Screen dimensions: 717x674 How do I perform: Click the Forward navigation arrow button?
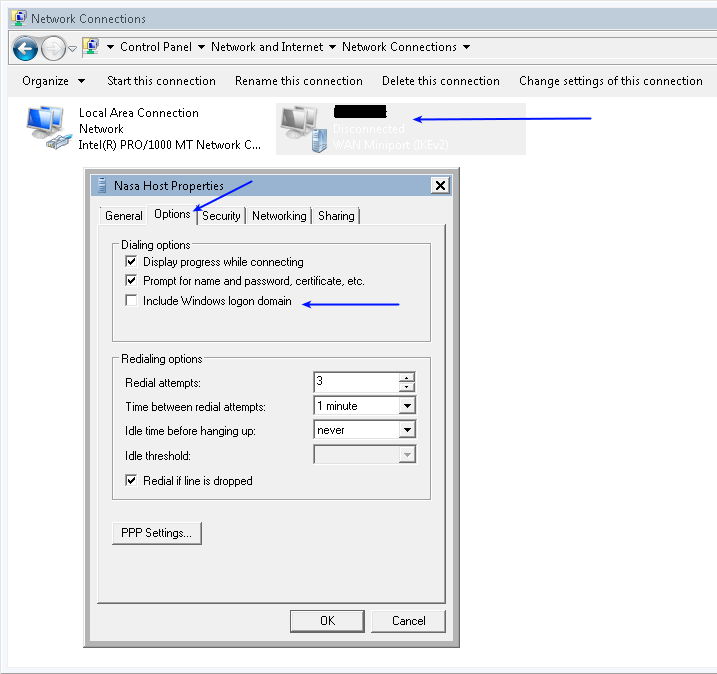[x=53, y=48]
